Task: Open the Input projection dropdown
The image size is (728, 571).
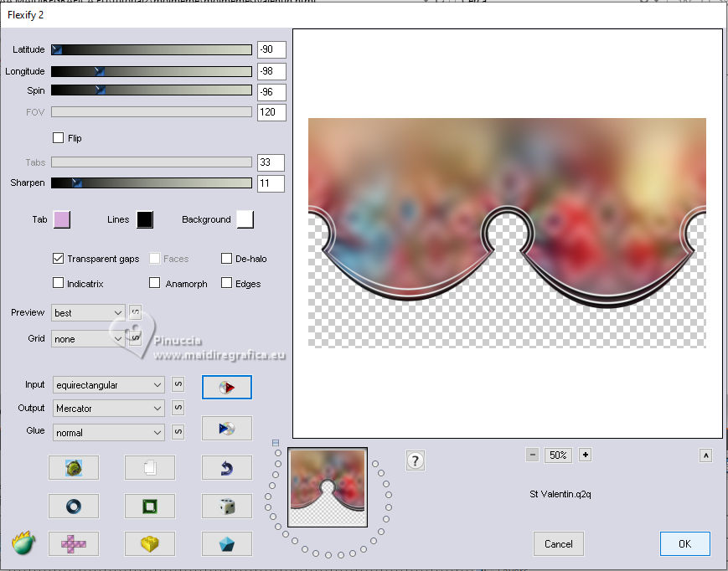Action: point(109,385)
